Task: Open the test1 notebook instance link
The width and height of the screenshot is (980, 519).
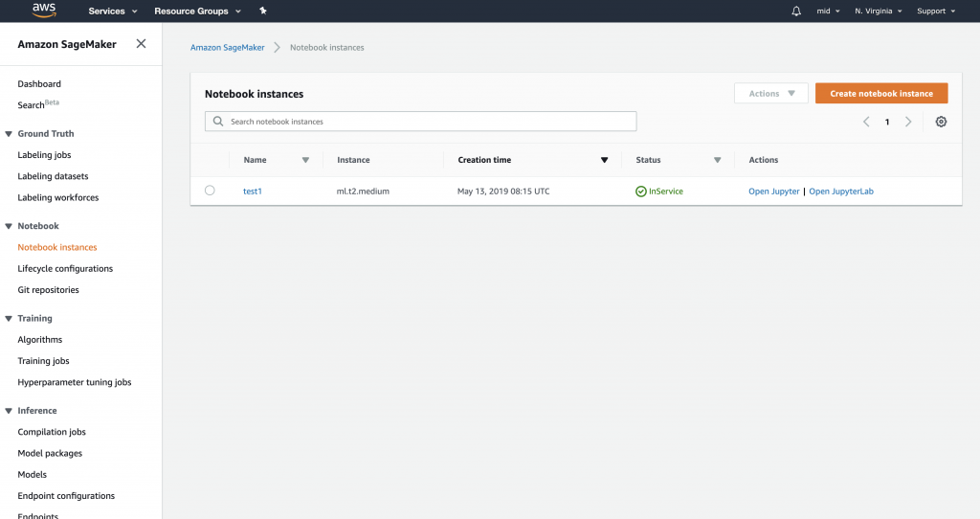Action: point(253,192)
